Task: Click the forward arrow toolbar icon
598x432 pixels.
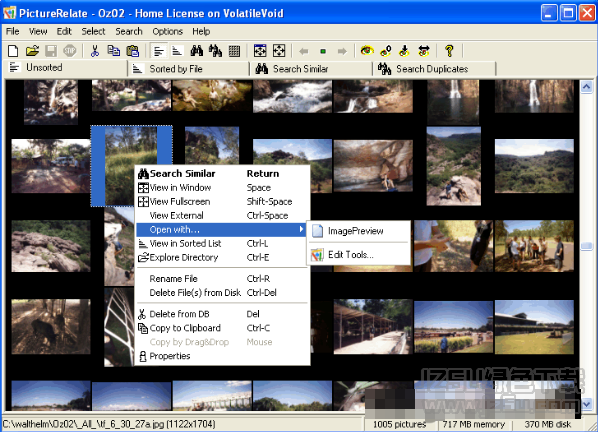Action: (342, 51)
